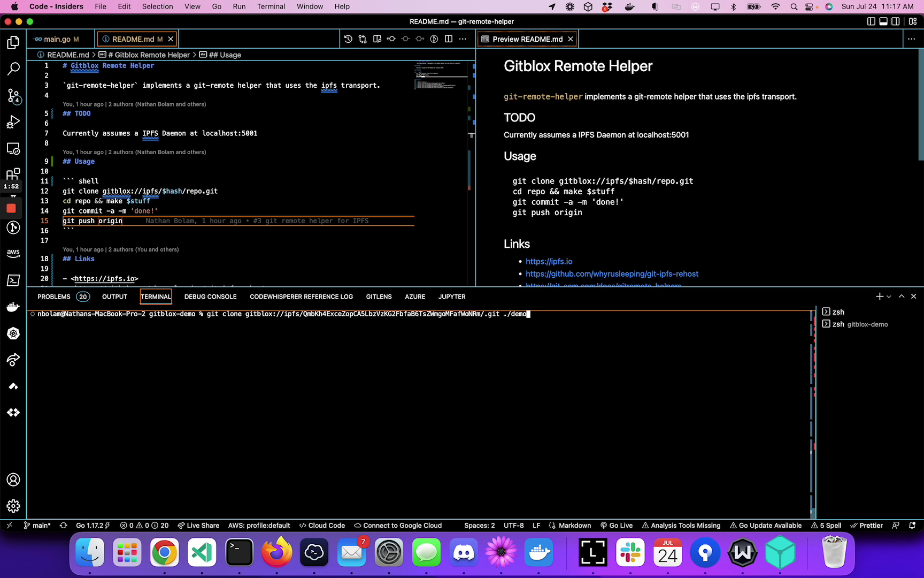This screenshot has width=924, height=578.
Task: Open the AWS toolkit sidebar
Action: (x=13, y=253)
